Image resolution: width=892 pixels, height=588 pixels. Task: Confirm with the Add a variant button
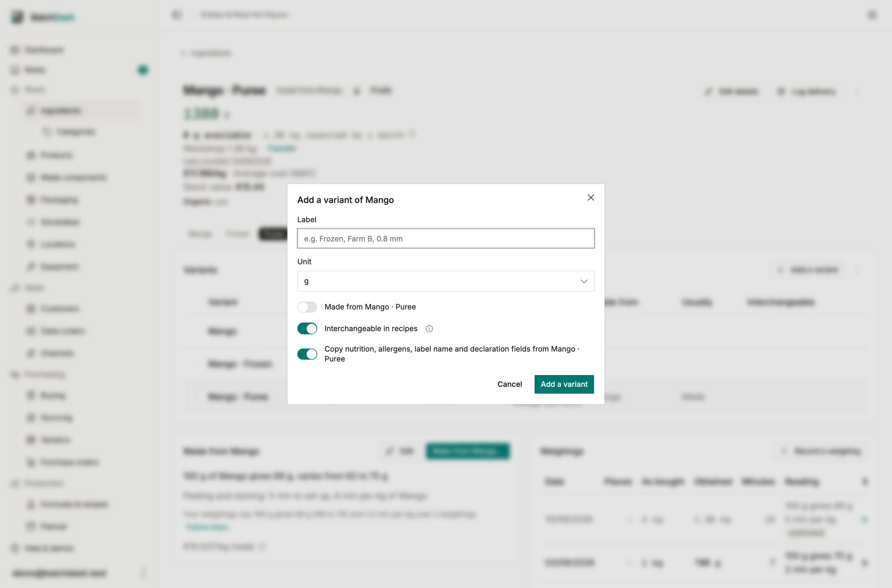point(564,384)
